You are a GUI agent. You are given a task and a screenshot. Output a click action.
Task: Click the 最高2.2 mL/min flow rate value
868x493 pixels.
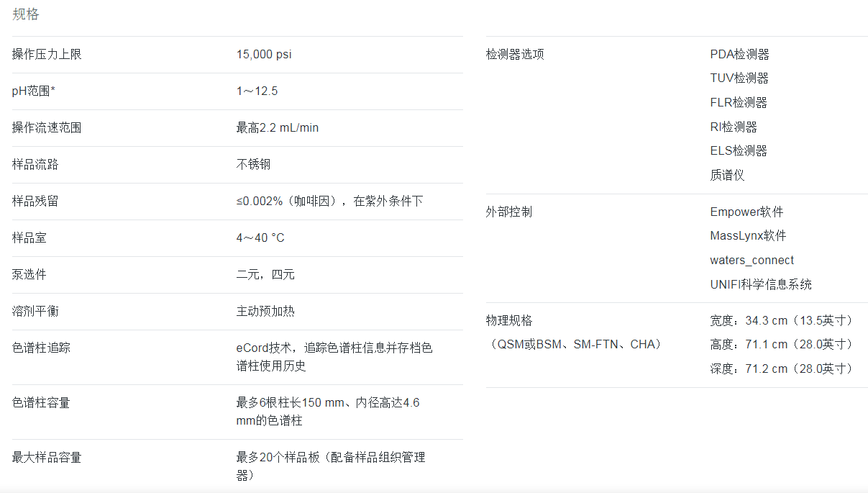pos(277,128)
